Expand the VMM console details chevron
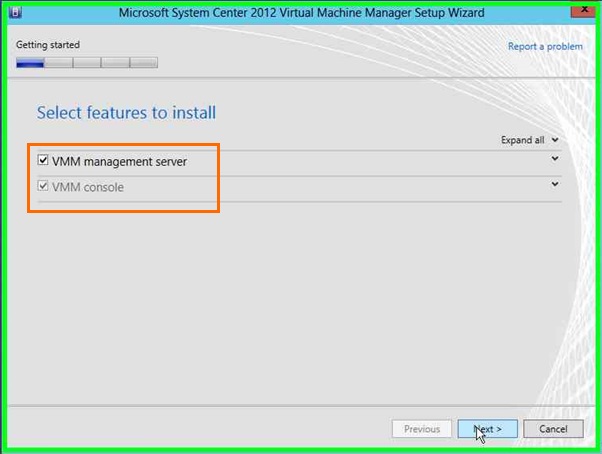Image resolution: width=602 pixels, height=454 pixels. (555, 184)
